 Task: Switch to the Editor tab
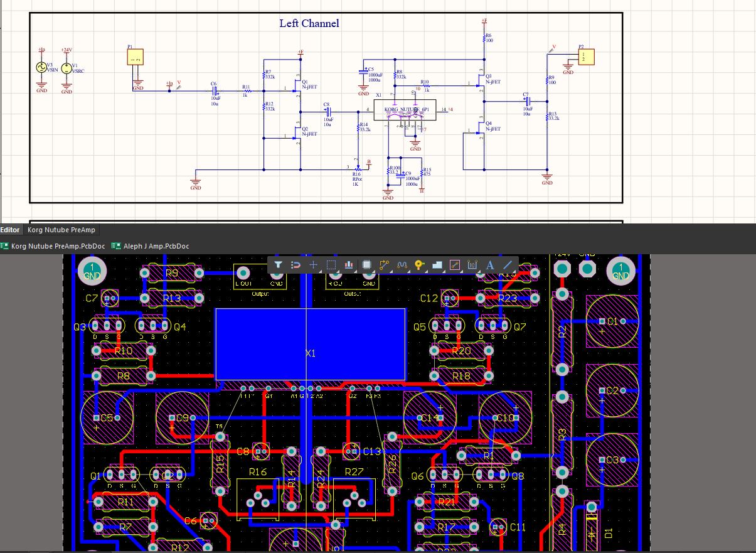10,230
